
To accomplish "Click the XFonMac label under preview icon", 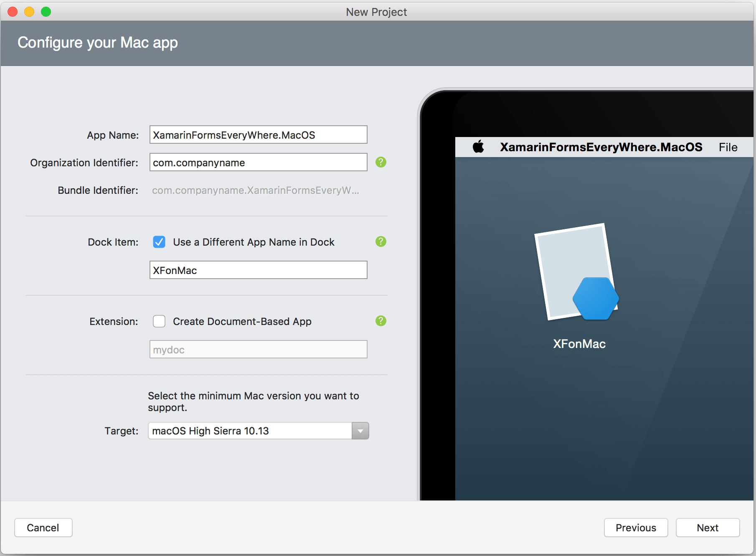I will (x=579, y=344).
